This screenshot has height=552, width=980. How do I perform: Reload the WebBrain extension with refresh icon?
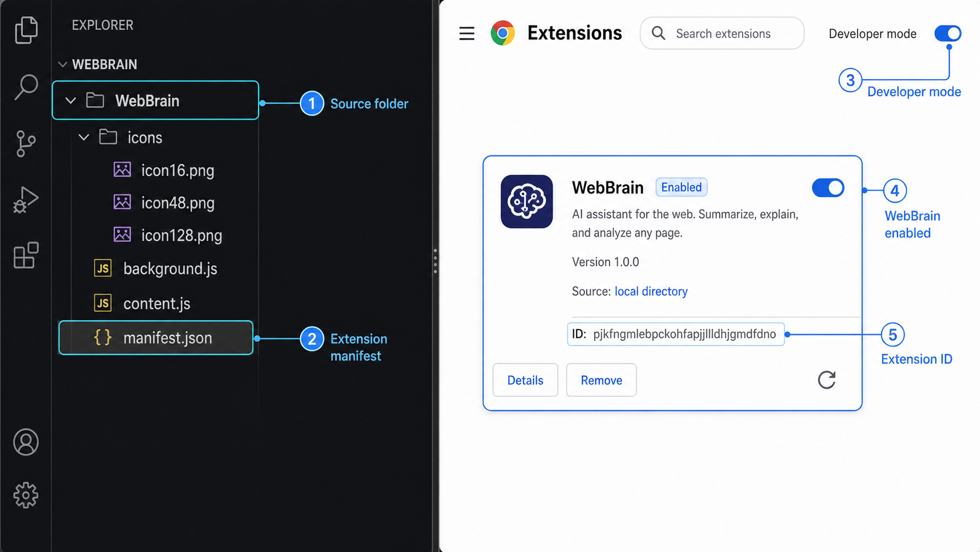click(826, 380)
